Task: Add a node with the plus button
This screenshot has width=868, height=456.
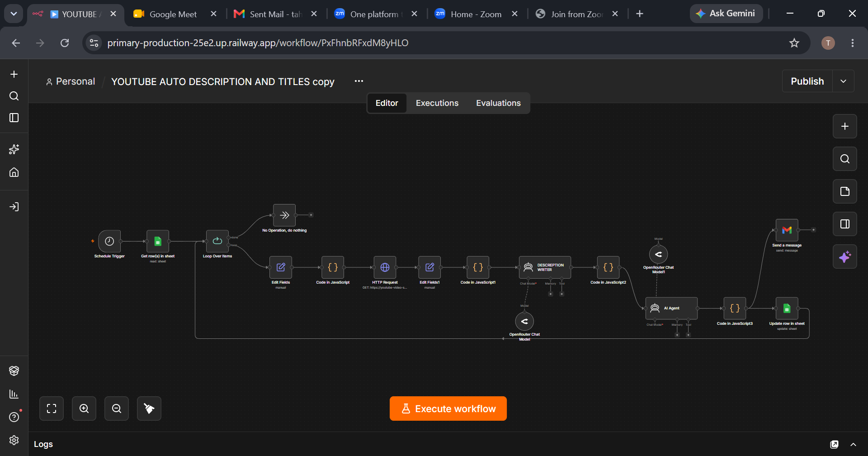Action: click(x=844, y=126)
